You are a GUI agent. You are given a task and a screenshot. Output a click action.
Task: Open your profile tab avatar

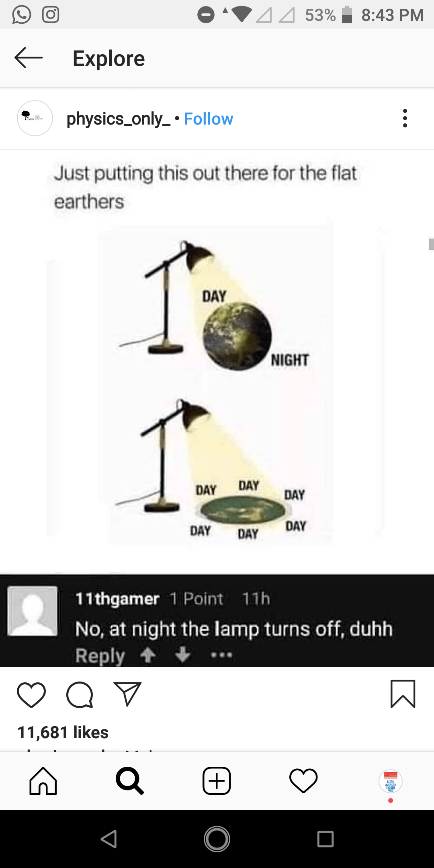click(391, 781)
